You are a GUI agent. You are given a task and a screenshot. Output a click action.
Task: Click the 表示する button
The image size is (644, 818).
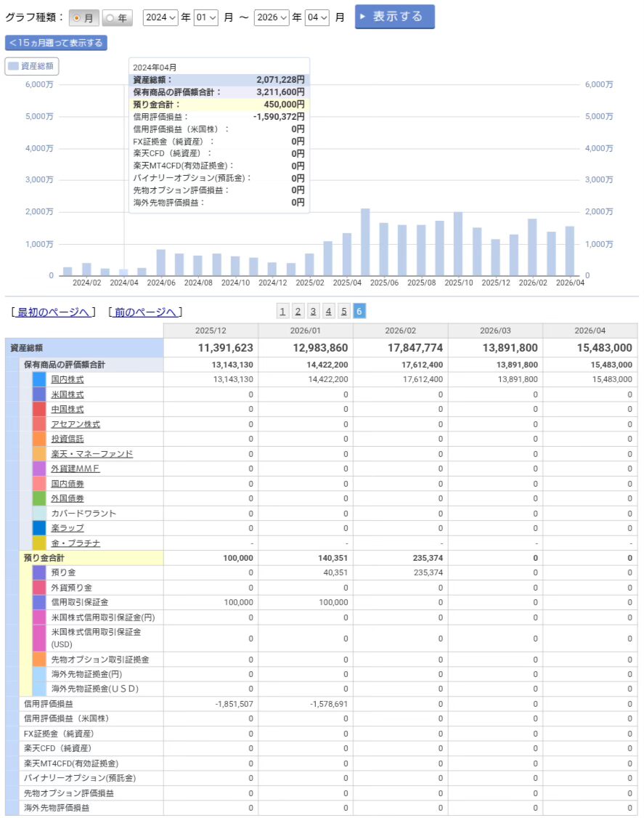394,17
